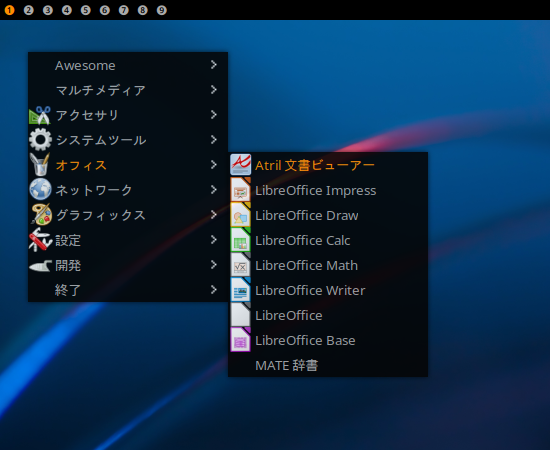Launch LibreOffice Impress text entry
550x450 pixels.
pos(316,191)
